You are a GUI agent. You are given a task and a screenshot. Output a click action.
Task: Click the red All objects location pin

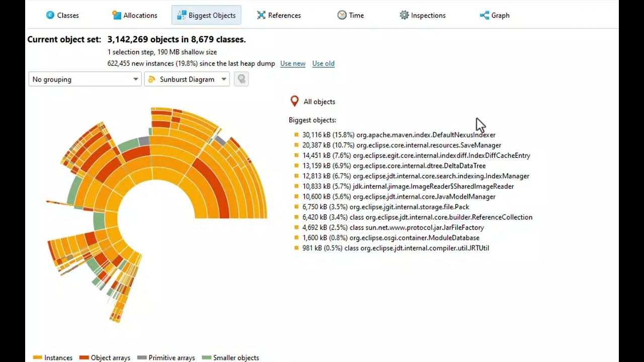pos(295,102)
